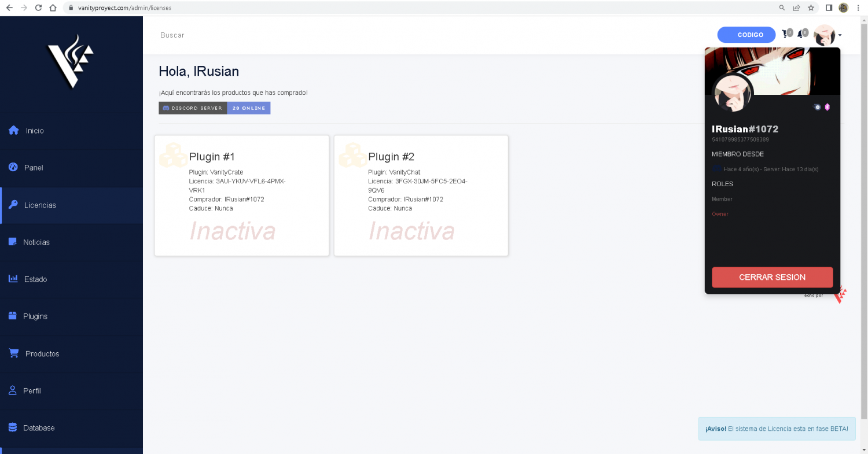Open the Chrome profile menu next to address bar
This screenshot has width=868, height=454.
pyautogui.click(x=843, y=8)
